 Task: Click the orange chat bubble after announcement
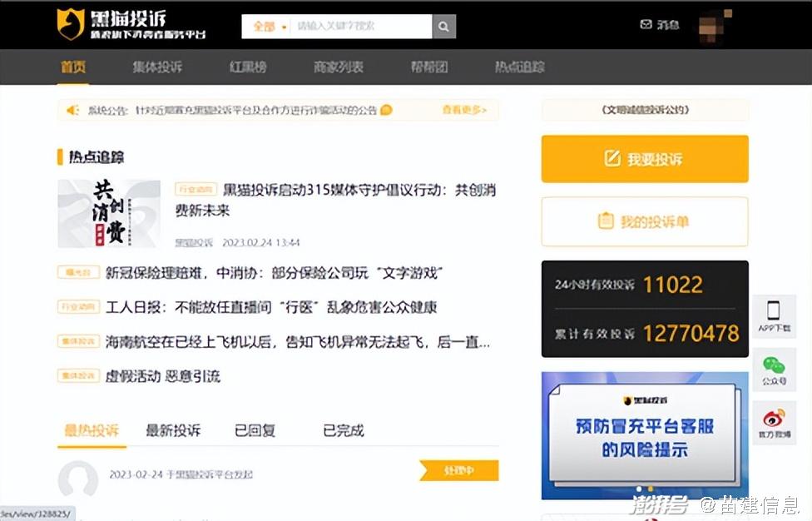coord(386,110)
